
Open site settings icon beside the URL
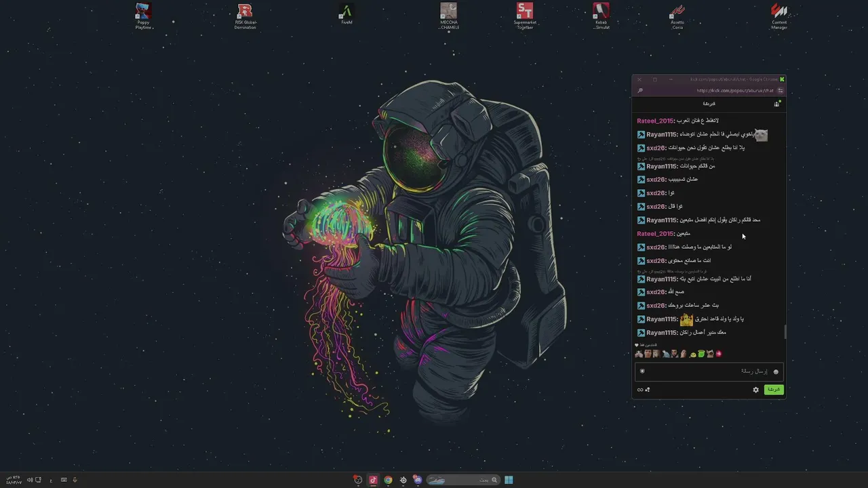781,91
